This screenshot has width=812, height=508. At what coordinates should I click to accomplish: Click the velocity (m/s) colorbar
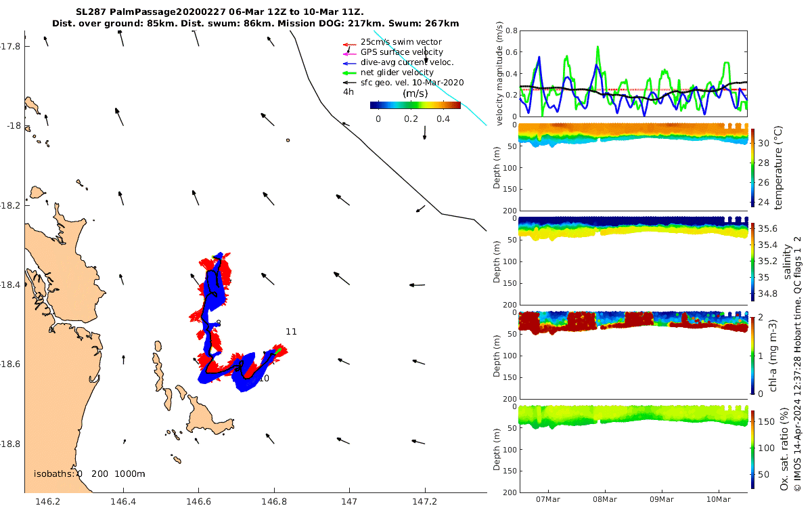coord(415,105)
